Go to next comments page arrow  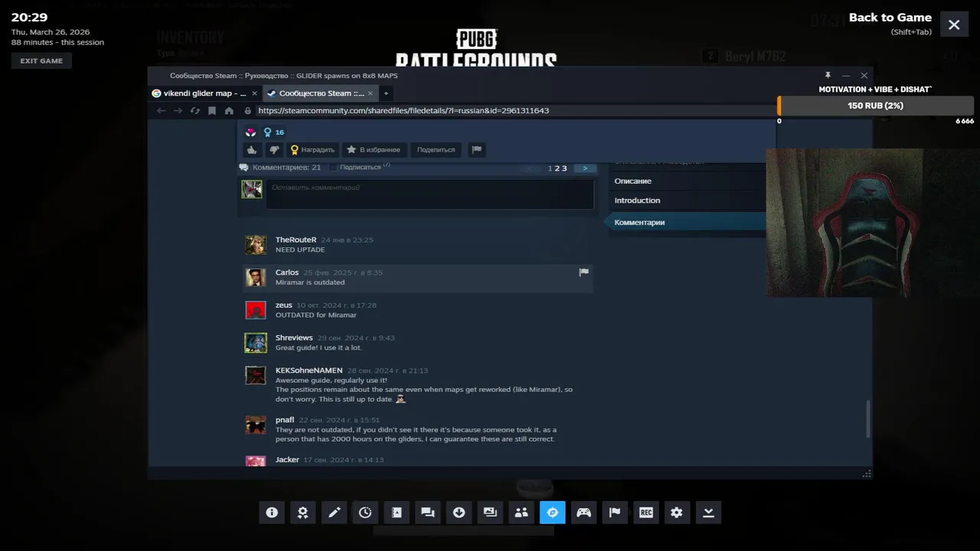(585, 168)
